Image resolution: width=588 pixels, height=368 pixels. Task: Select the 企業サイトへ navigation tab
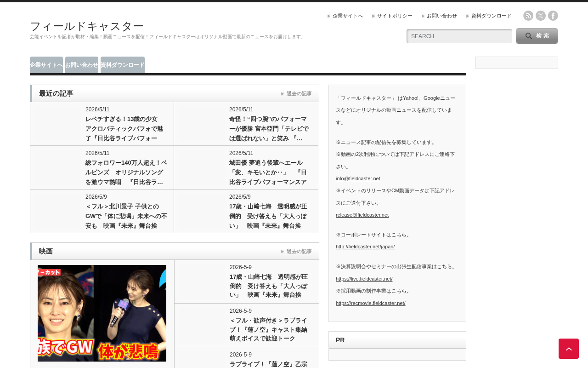[x=46, y=65]
